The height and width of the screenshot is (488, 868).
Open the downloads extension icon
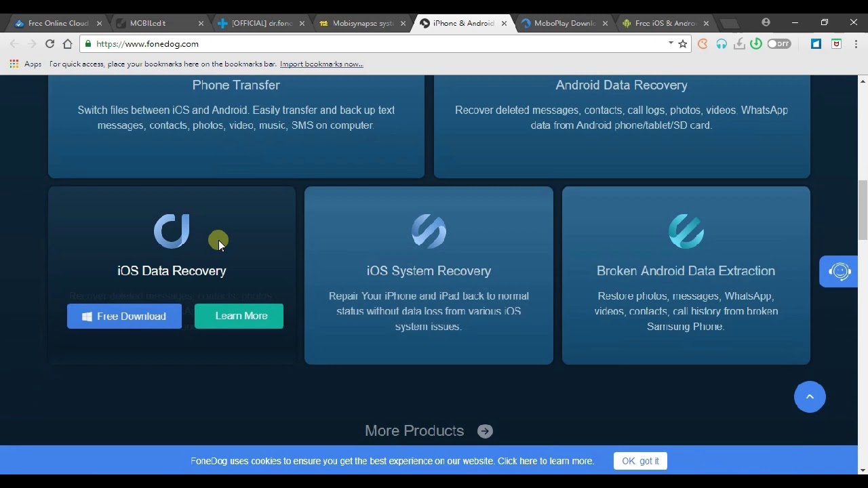point(739,44)
